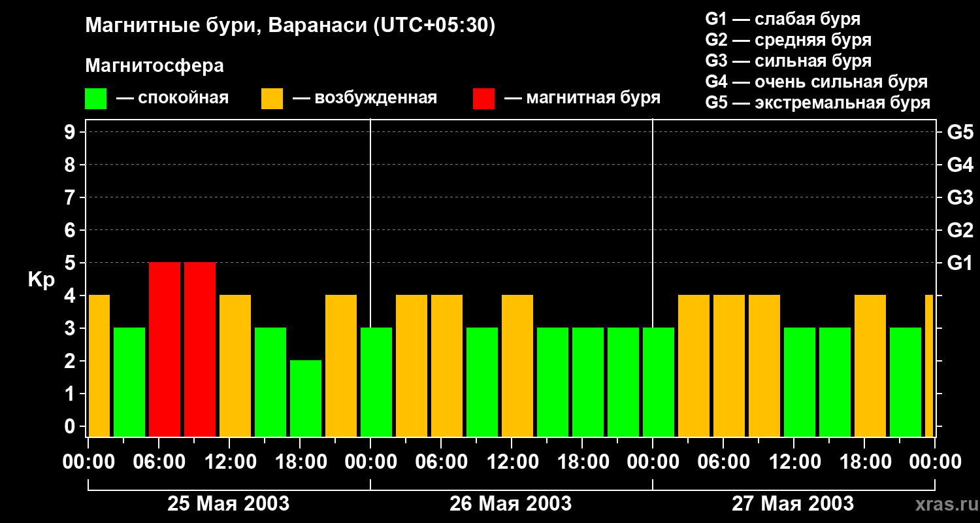Click the '26 Мая 2003' date label
The height and width of the screenshot is (523, 980).
click(511, 503)
